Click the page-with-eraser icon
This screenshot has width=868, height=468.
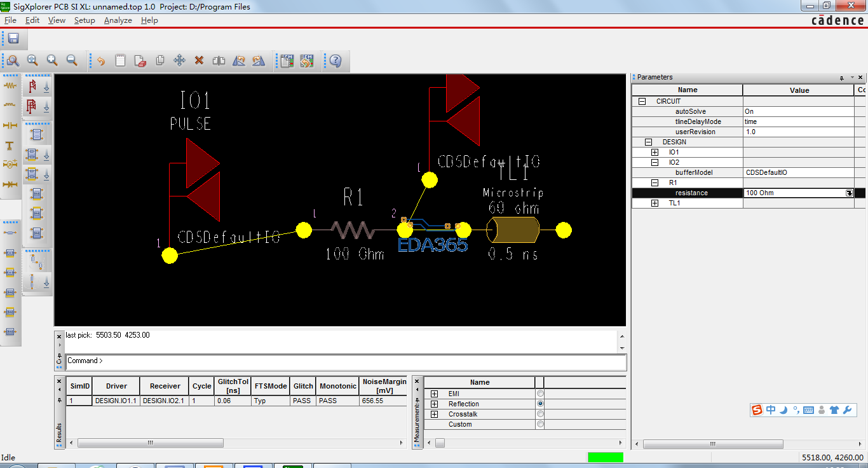pyautogui.click(x=140, y=61)
